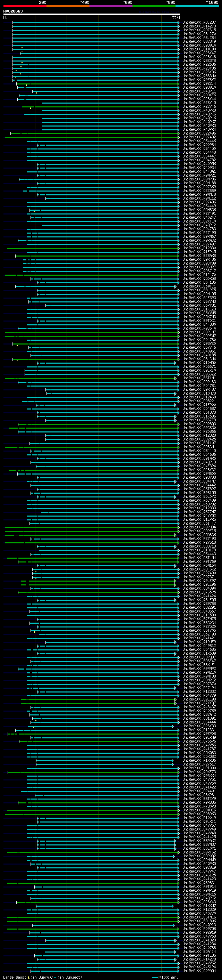Screen dimensions: 222x980
Task: Click the cyan ~100% identity legend bar
Action: pyautogui.click(x=197, y=6)
